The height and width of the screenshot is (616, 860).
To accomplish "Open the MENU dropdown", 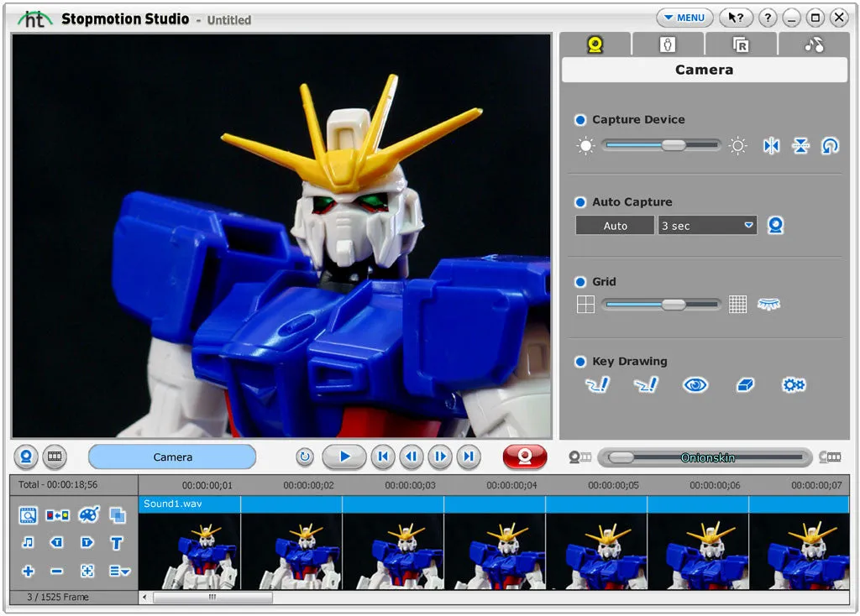I will pyautogui.click(x=684, y=18).
